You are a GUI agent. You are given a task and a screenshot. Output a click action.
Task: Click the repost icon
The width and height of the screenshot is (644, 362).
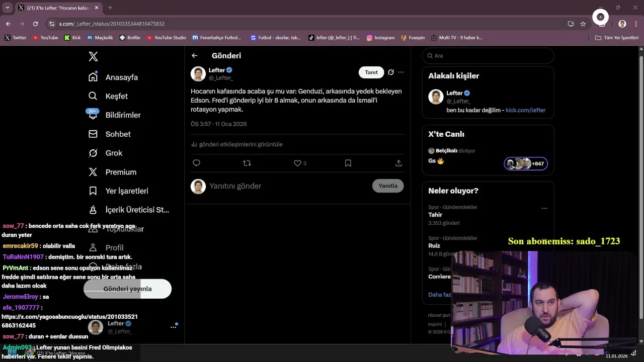point(247,163)
